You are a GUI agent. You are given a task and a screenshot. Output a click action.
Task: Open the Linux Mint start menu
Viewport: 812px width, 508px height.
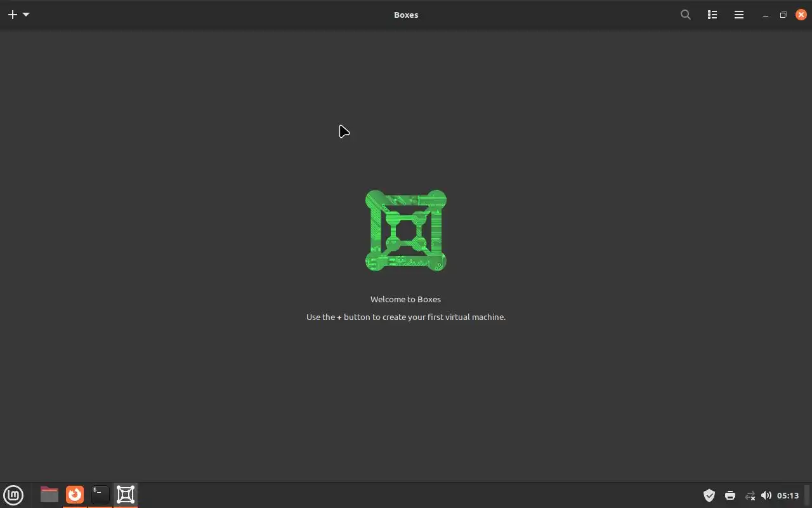tap(13, 495)
